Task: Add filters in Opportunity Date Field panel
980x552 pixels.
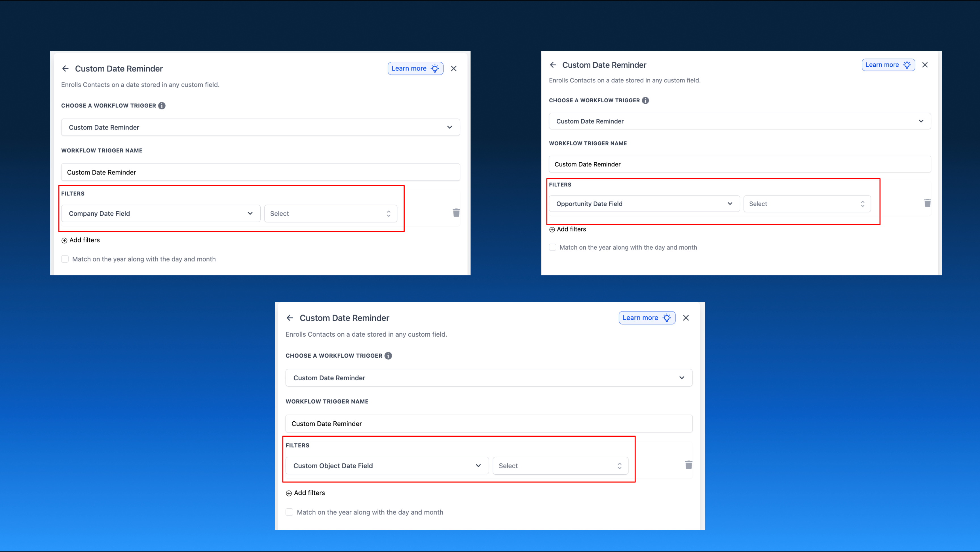Action: click(x=568, y=229)
